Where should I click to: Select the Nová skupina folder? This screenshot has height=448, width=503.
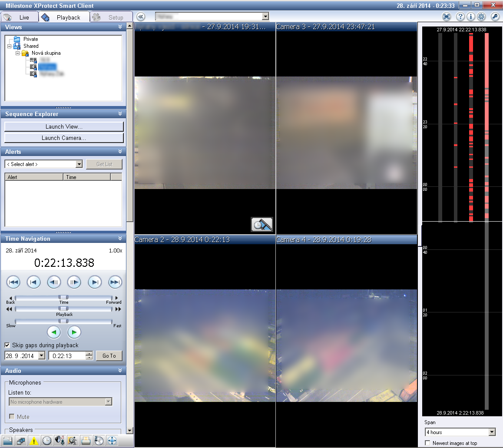(41, 53)
